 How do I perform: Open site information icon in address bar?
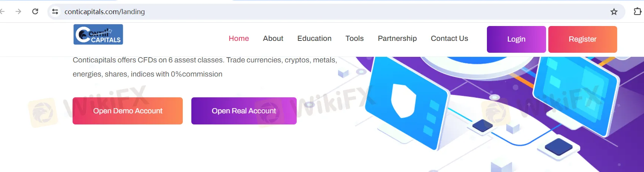coord(55,12)
